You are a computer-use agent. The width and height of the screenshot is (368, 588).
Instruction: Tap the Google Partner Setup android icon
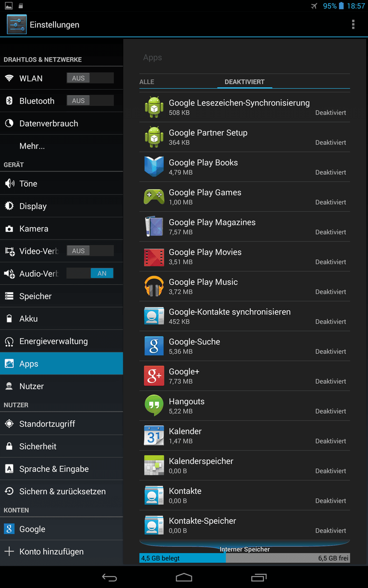coord(154,137)
